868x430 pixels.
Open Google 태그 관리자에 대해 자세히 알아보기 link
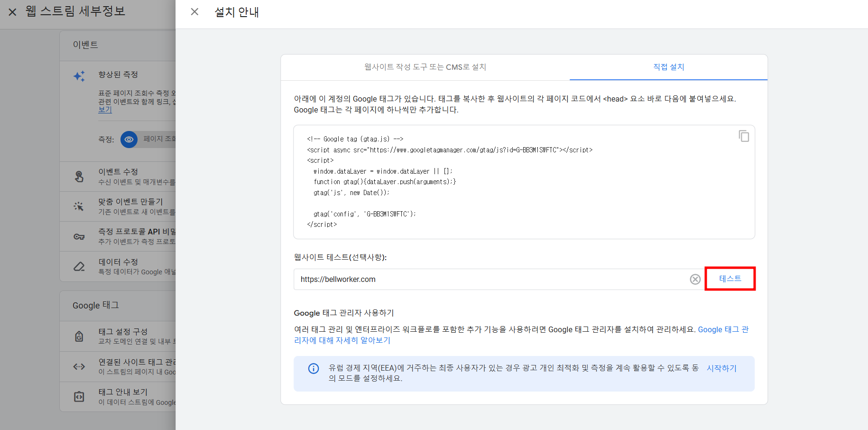[521, 335]
